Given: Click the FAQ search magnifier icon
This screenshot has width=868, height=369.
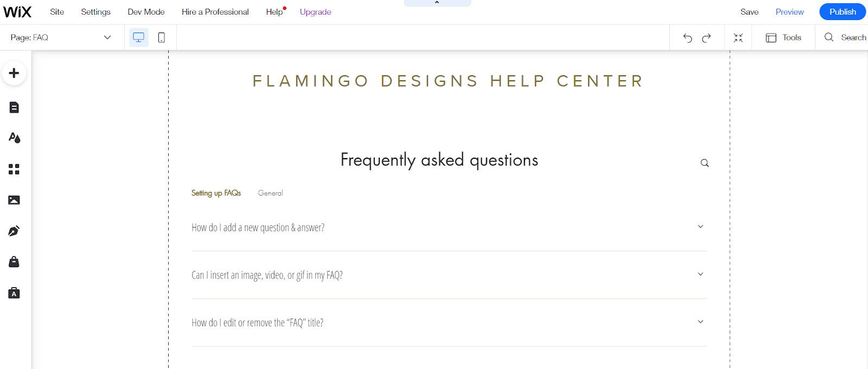Looking at the screenshot, I should click(705, 163).
